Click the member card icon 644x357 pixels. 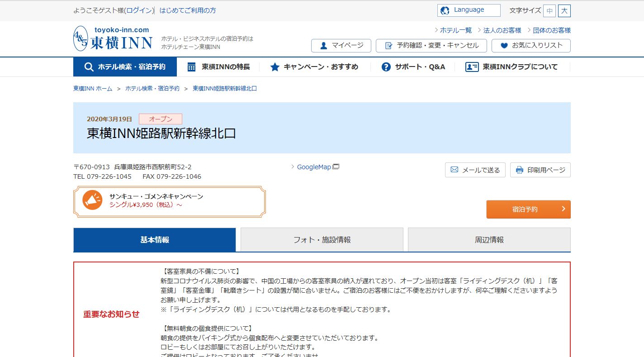coord(472,67)
